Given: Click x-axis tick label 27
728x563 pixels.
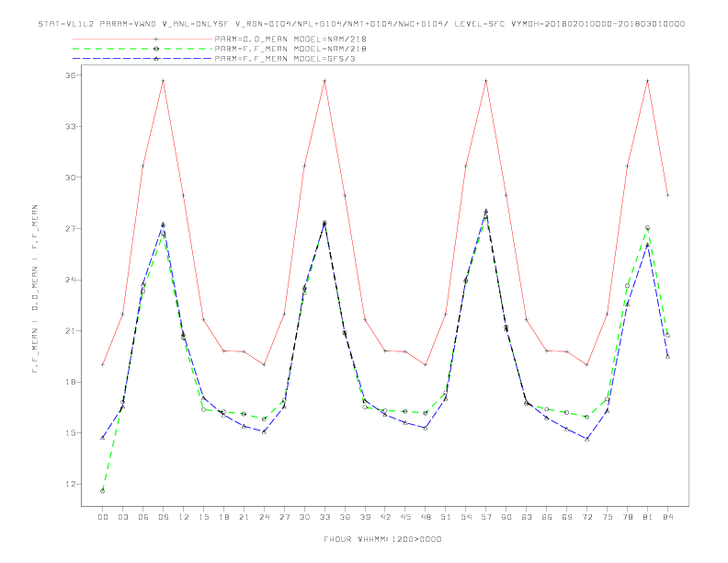Looking at the screenshot, I should [284, 517].
